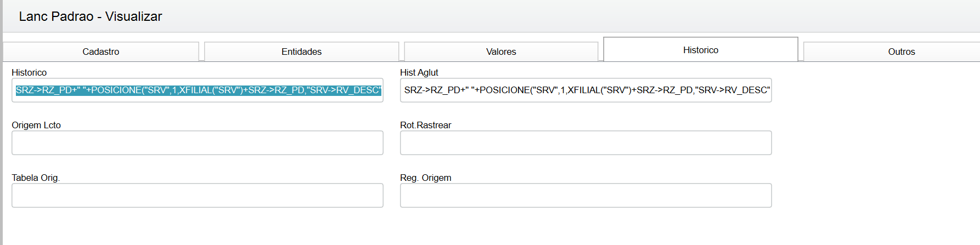The width and height of the screenshot is (980, 245).
Task: Go to the Outros tab
Action: click(901, 52)
